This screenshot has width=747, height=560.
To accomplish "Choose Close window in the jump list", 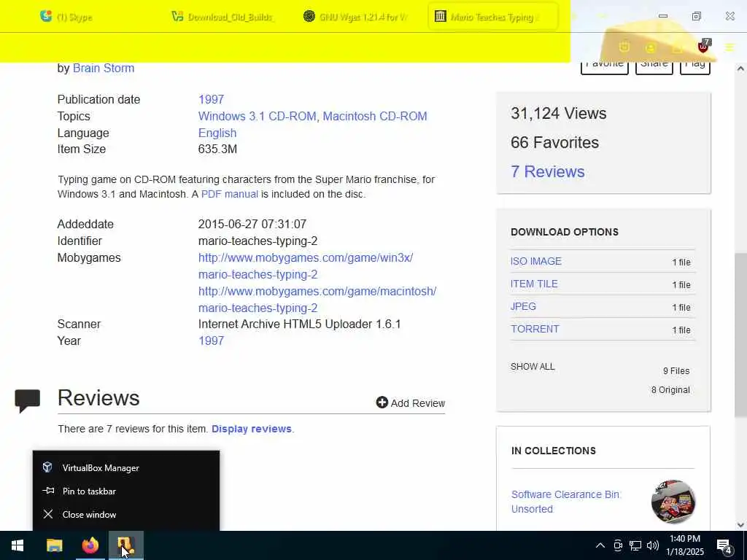I will point(125,514).
